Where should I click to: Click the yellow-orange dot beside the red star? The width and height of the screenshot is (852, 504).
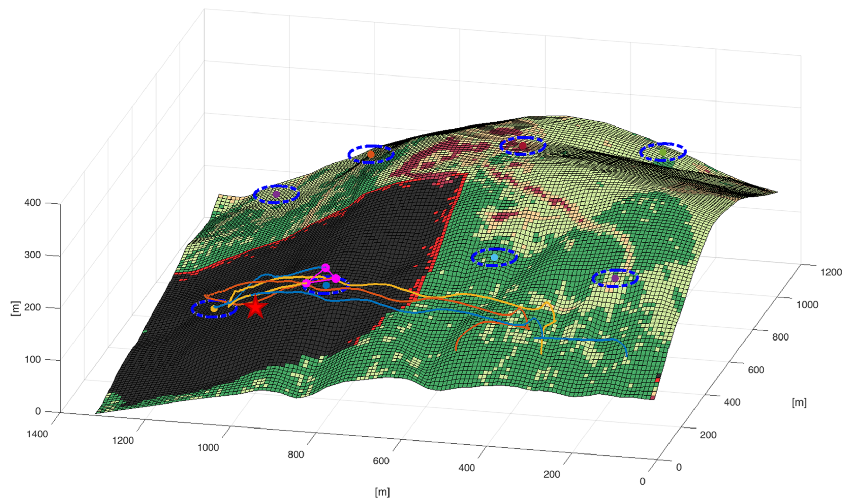coord(214,309)
